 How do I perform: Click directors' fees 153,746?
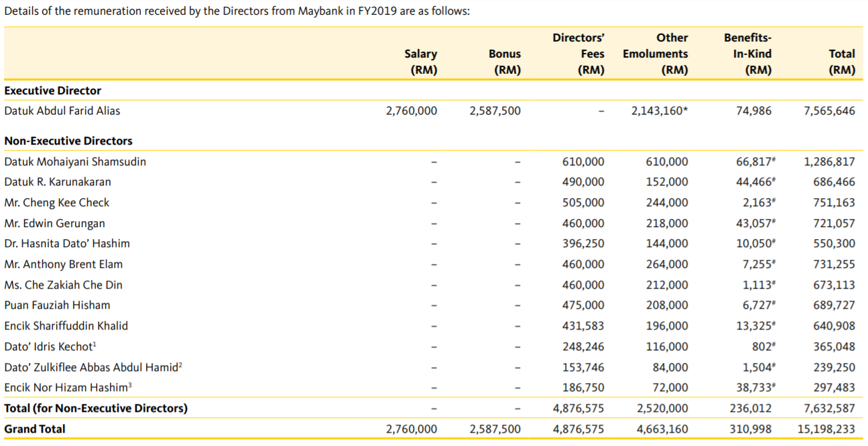coord(583,367)
